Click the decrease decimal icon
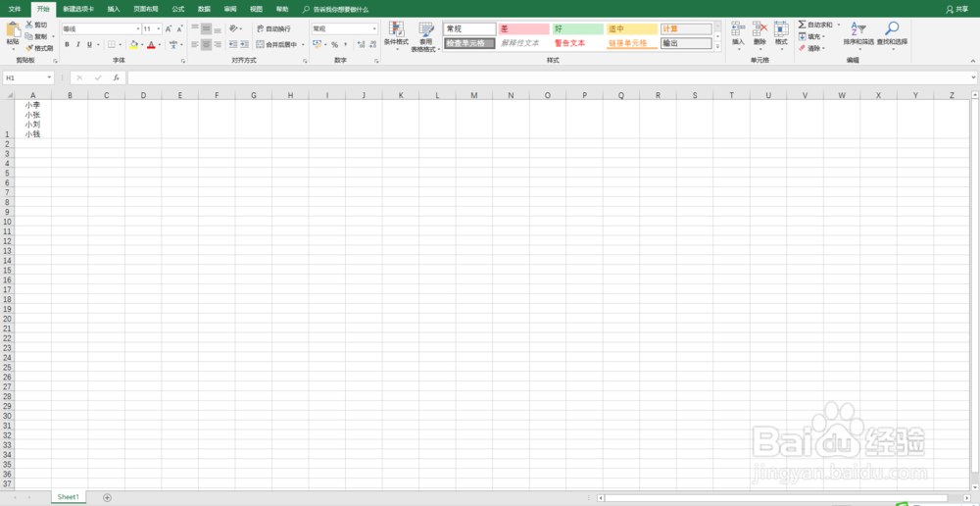The width and height of the screenshot is (980, 506). click(372, 44)
